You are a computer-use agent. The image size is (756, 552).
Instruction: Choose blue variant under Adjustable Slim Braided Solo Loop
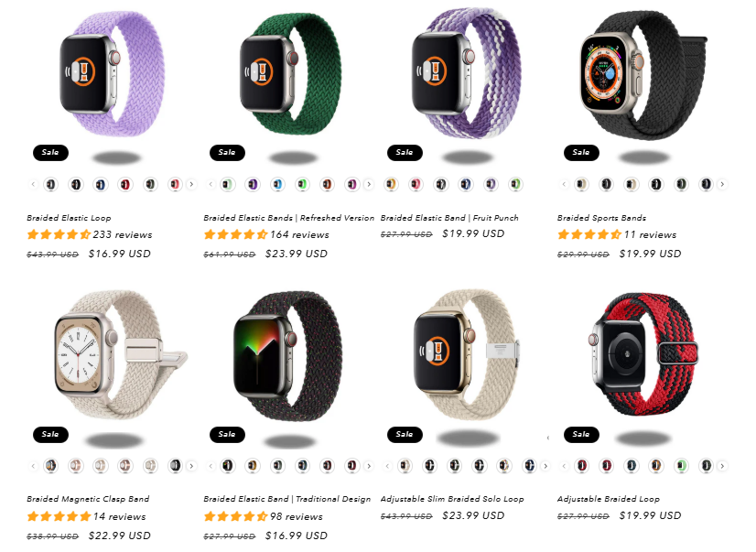click(529, 466)
